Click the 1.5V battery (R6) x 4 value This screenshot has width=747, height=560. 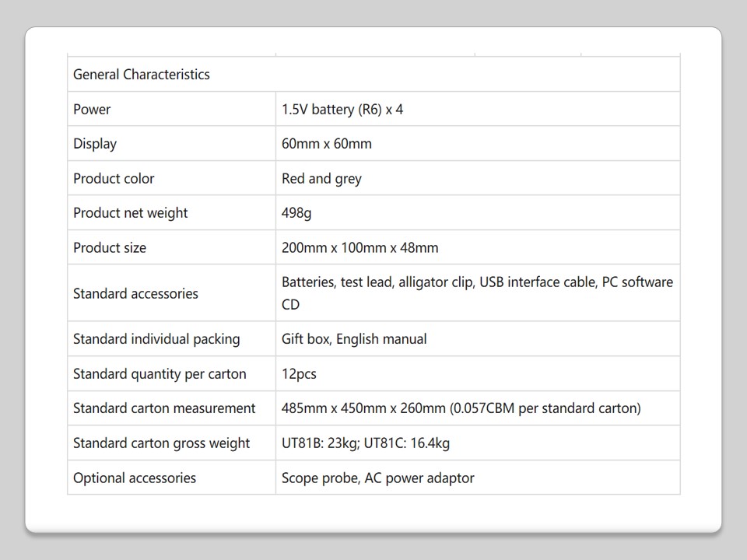342,110
